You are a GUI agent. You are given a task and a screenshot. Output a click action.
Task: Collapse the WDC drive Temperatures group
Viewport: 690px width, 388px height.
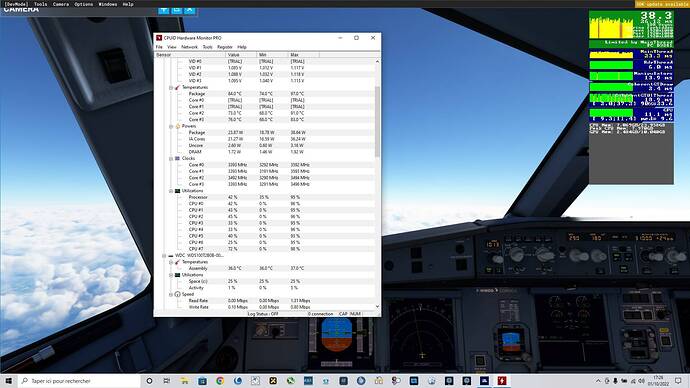point(171,262)
